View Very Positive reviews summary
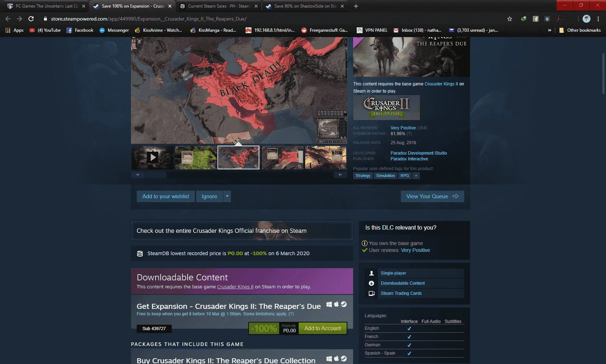 [x=403, y=128]
